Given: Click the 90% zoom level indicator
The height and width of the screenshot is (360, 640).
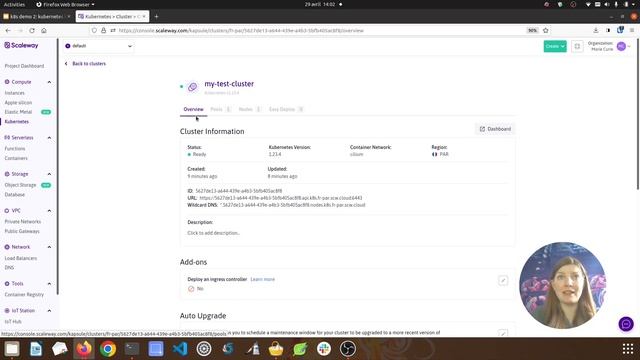Looking at the screenshot, I should (x=532, y=31).
